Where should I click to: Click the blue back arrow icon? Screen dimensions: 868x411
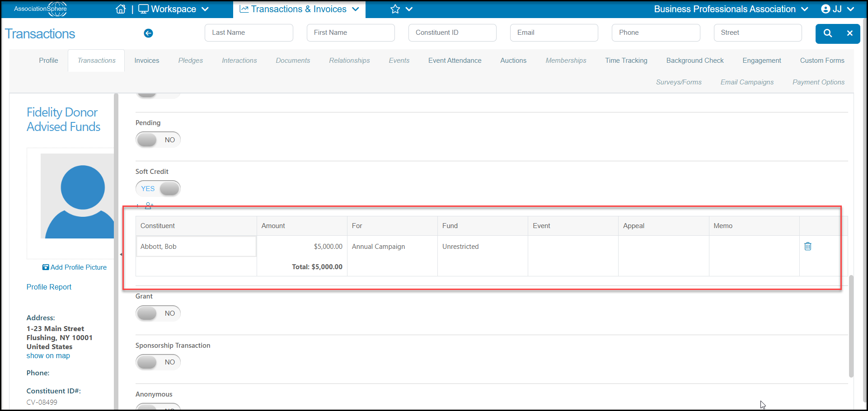click(x=148, y=33)
